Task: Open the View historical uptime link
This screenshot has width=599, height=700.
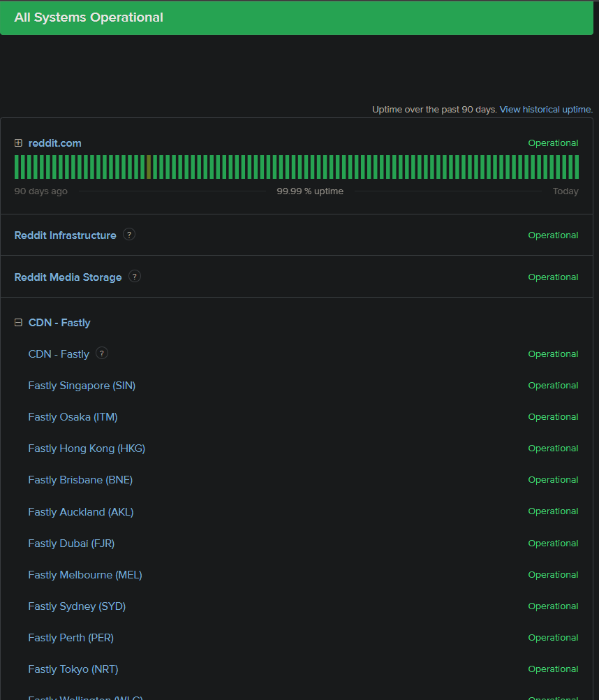Action: (x=546, y=110)
